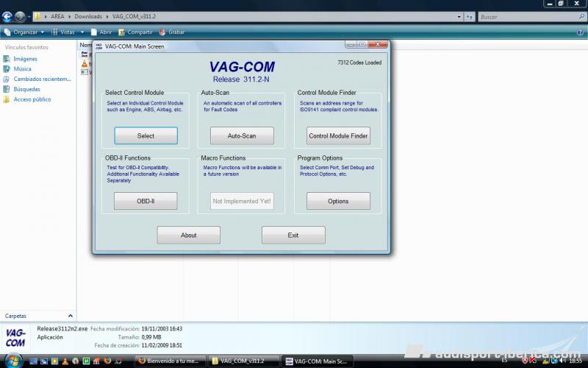Start an Auto-Scan of all controllers

click(x=242, y=135)
